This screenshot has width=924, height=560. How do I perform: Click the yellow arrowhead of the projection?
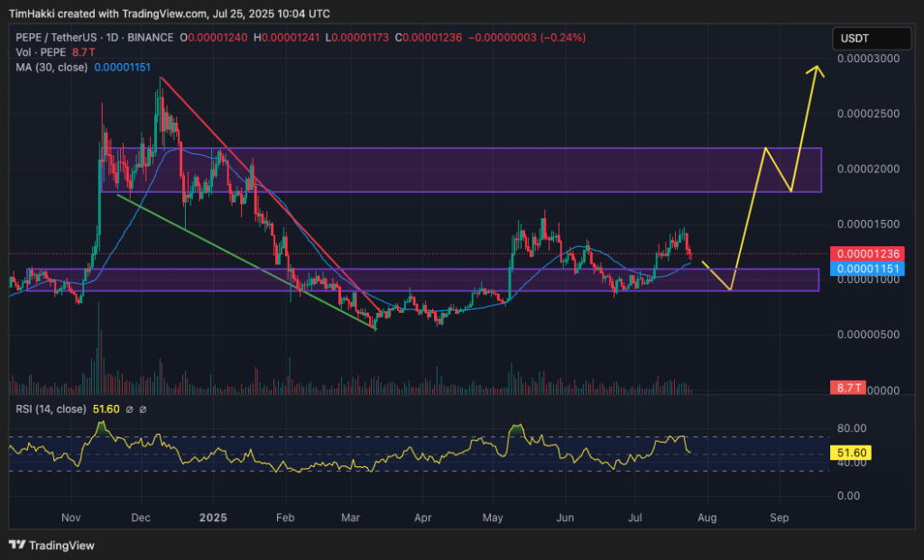pos(818,68)
